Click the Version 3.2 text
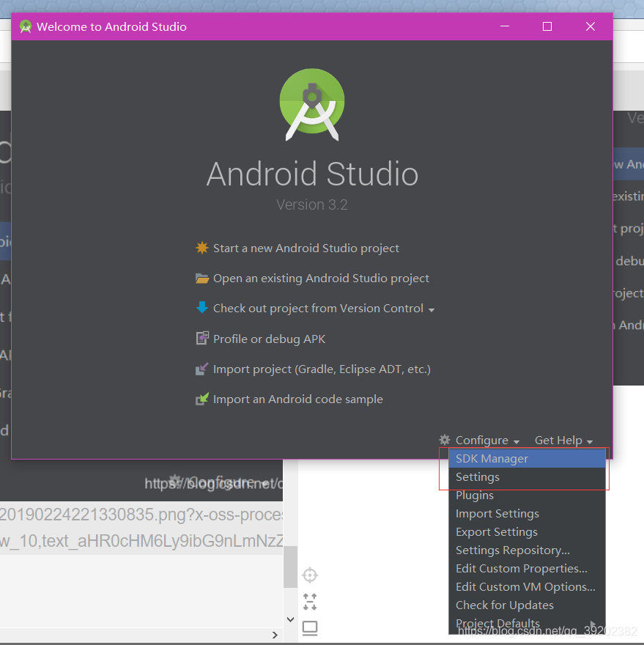This screenshot has width=644, height=645. coord(312,204)
